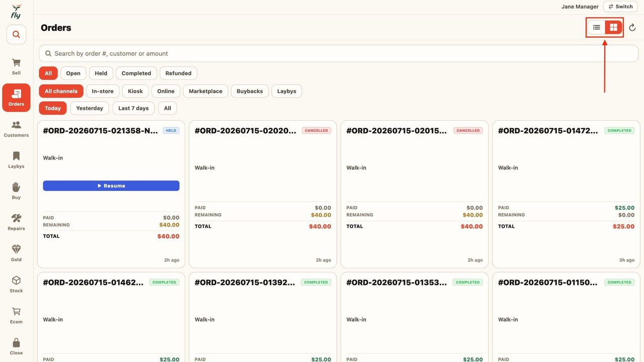Open order #ORD-20260715-01472 card title

[549, 130]
